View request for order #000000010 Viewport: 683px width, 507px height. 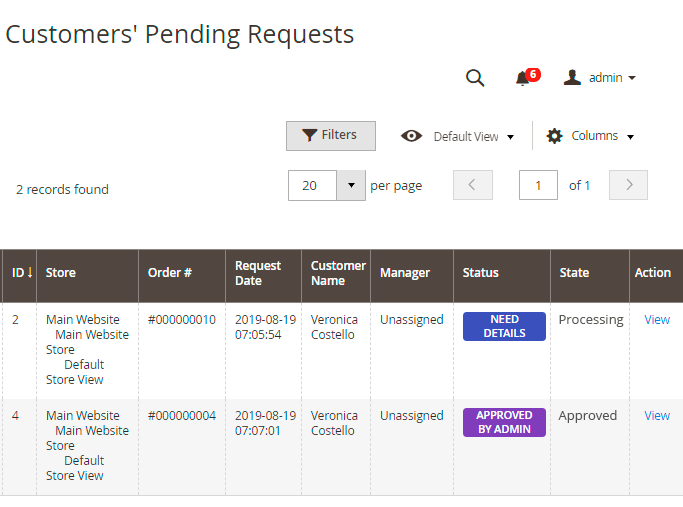(657, 320)
